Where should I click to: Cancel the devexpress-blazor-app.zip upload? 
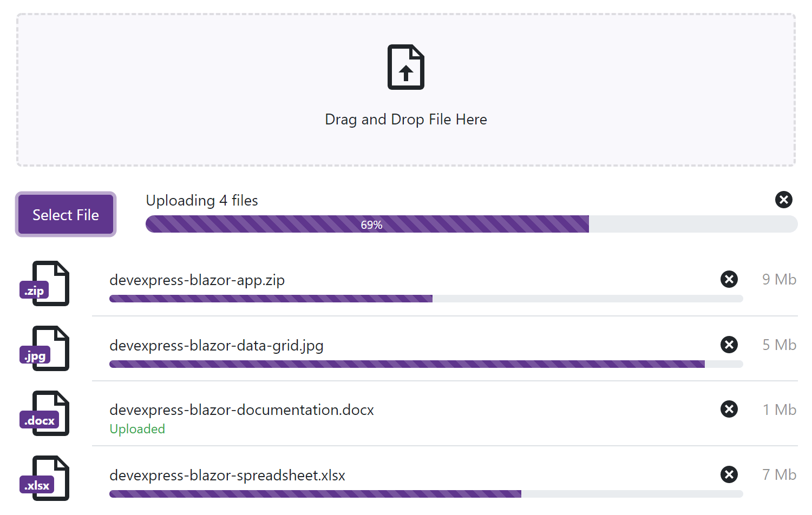729,279
